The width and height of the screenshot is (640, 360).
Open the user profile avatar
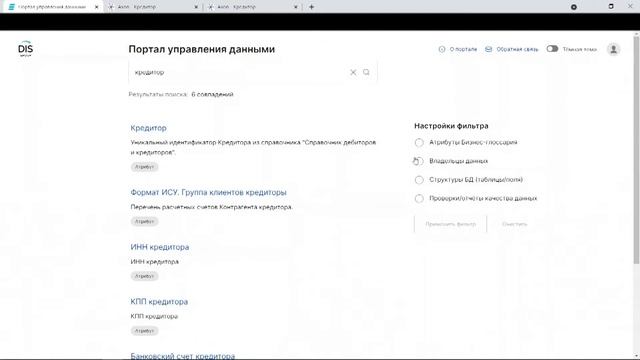(613, 49)
